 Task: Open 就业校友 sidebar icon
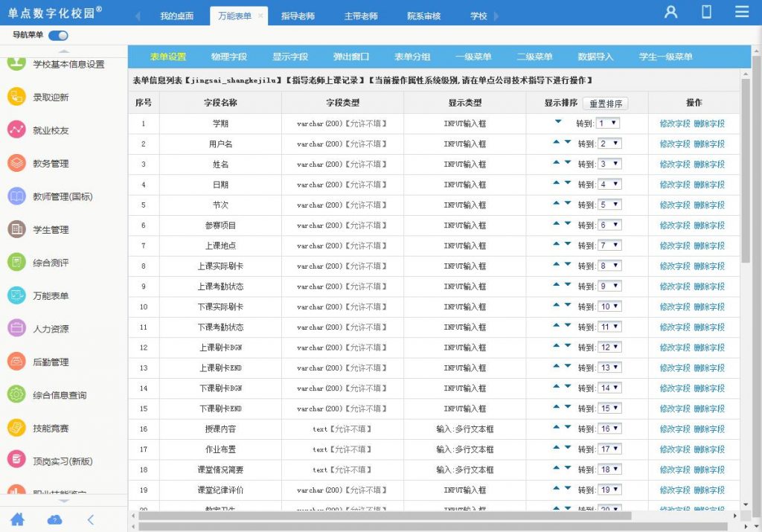coord(16,129)
